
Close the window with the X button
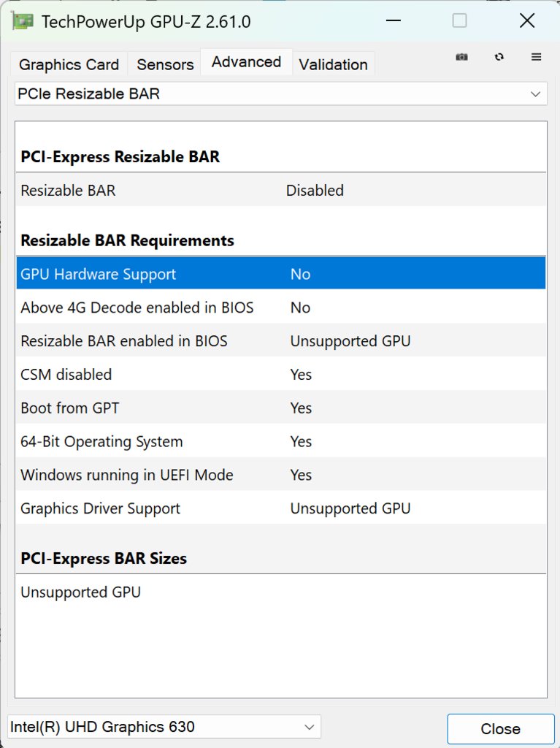527,21
